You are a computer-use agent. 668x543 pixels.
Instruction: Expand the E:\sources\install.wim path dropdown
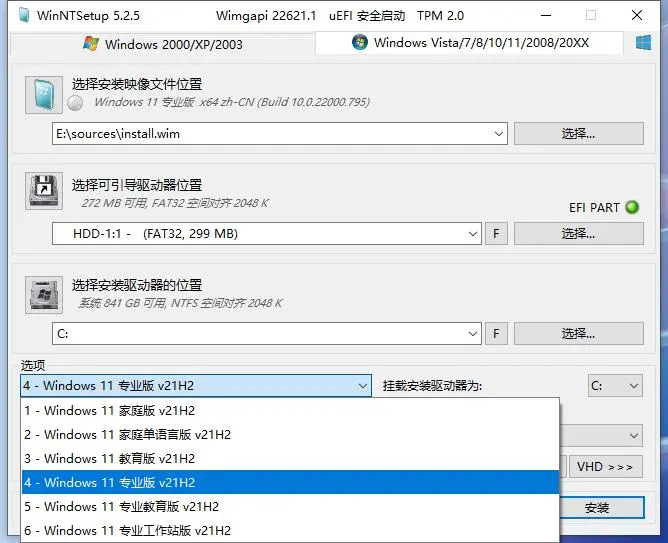[498, 134]
